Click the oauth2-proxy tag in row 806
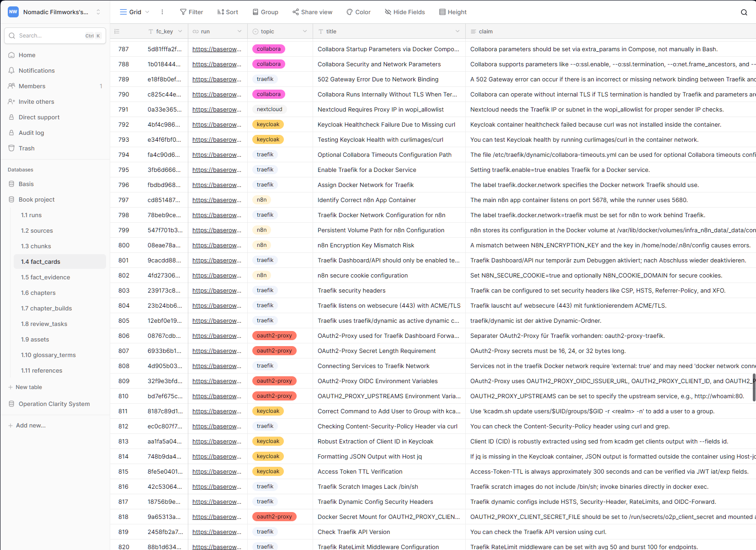 274,336
